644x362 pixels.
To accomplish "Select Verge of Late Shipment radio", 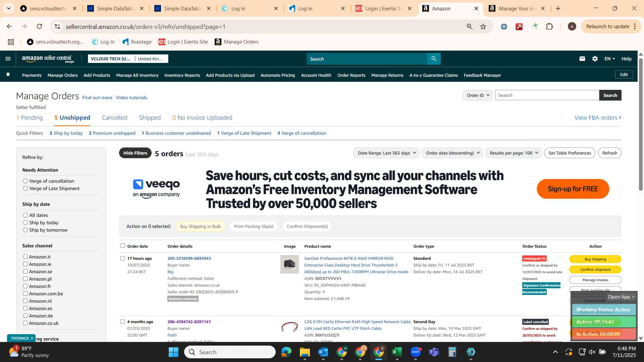I will point(25,188).
